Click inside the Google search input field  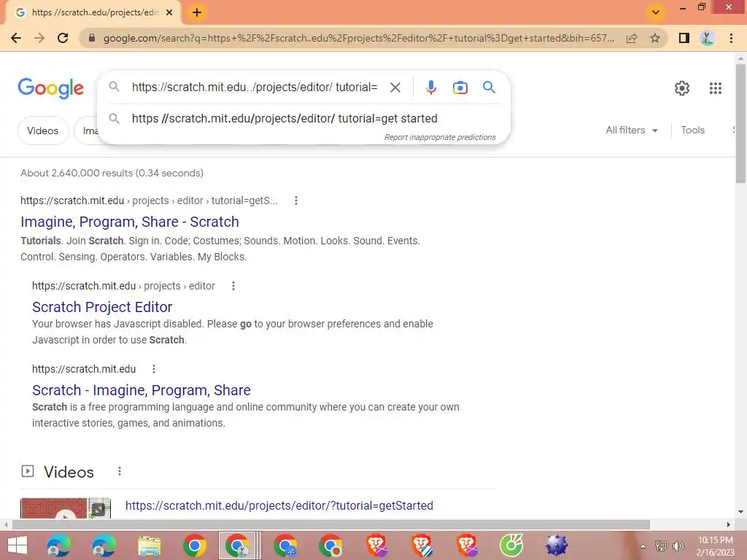coord(255,87)
